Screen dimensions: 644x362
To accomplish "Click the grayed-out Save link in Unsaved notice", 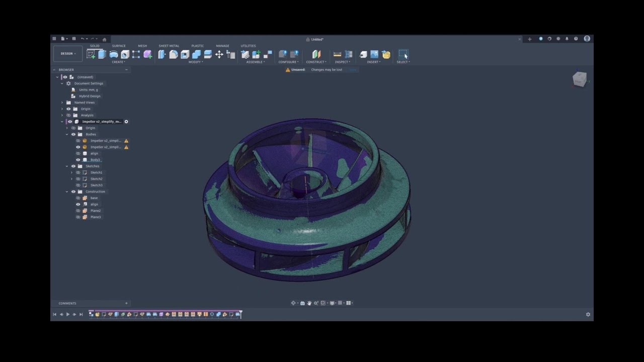I will [x=353, y=70].
